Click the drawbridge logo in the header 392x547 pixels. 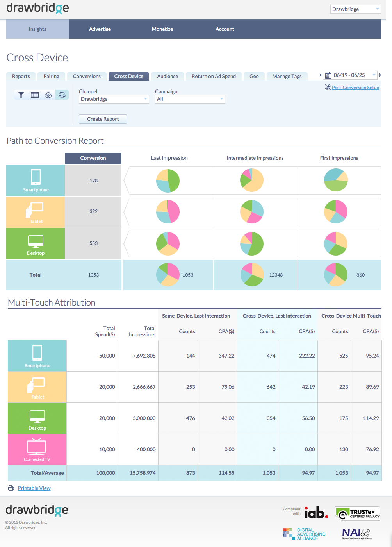pos(37,8)
